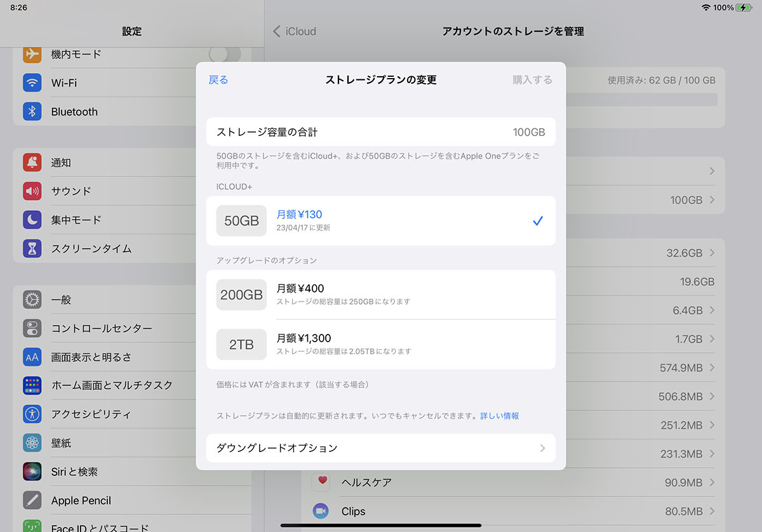Open the ヘルスケア heart icon
Screen dimensions: 762x532
pos(321,482)
